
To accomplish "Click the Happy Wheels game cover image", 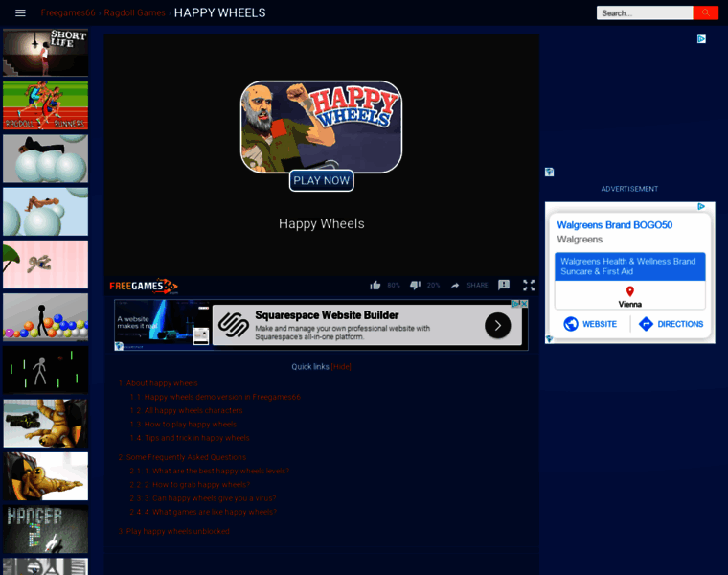I will (321, 126).
